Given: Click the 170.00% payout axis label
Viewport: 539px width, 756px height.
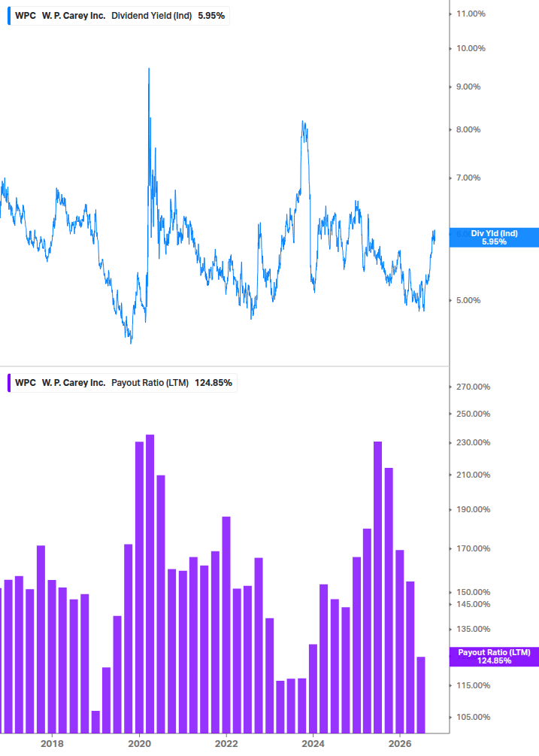Looking at the screenshot, I should (473, 548).
